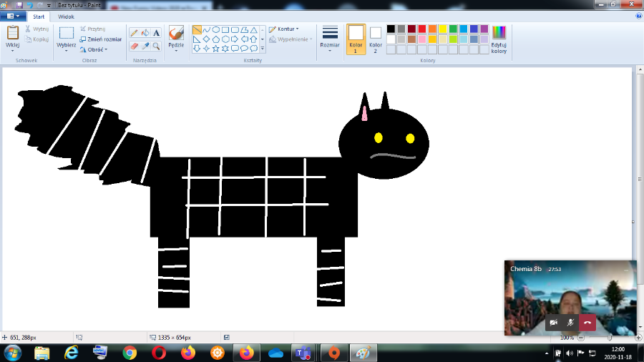Toggle camera in the Teams call window

553,323
